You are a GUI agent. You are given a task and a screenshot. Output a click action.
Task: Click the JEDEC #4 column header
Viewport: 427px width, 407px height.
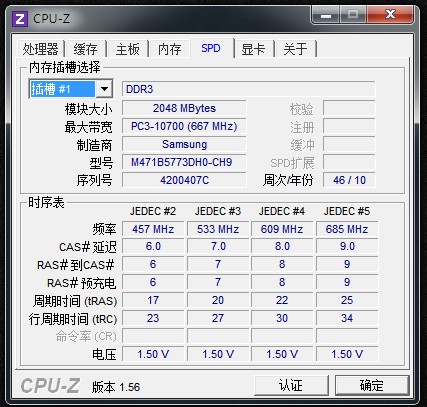click(x=282, y=211)
